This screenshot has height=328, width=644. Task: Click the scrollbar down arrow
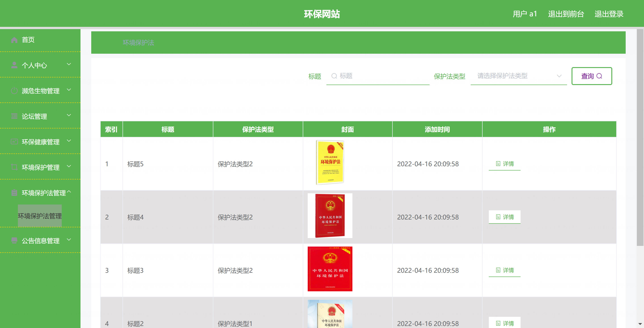click(x=640, y=324)
